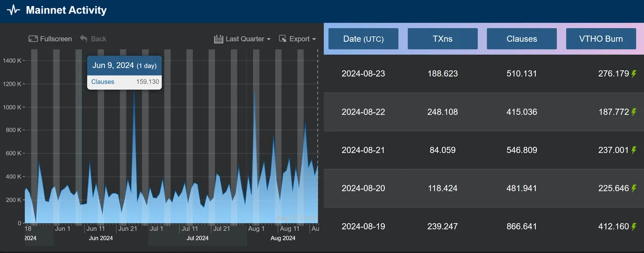This screenshot has height=253, width=644.
Task: Click Clauses value 481.941
Action: tap(522, 188)
